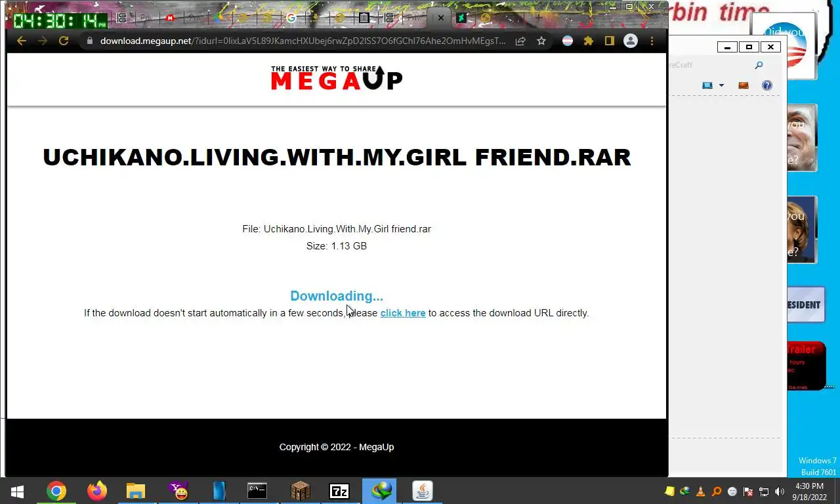This screenshot has width=840, height=504.
Task: Click the 4:30 PM taskbar clock
Action: [x=809, y=492]
